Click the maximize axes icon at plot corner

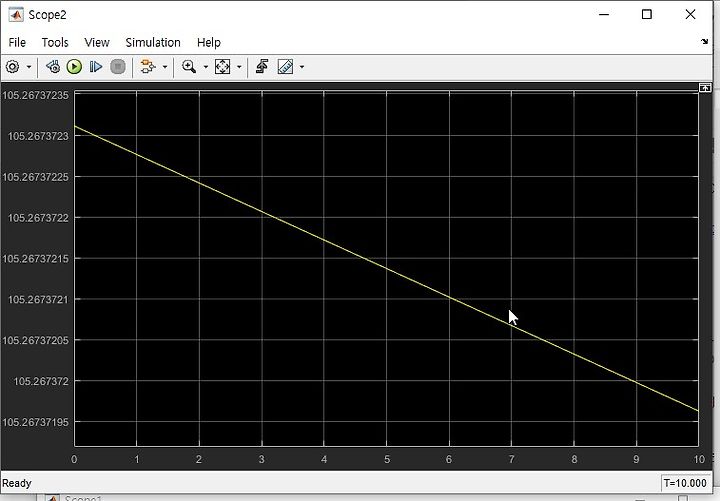point(705,87)
